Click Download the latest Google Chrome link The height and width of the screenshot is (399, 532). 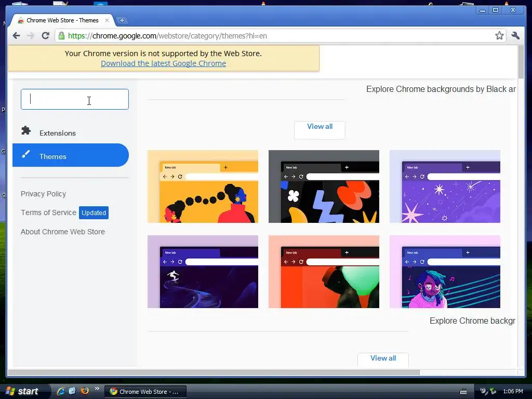[163, 63]
